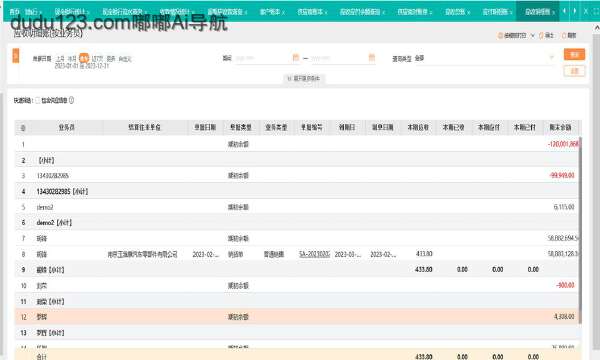Open the start date calendar picker
The image size is (600, 360).
pos(295,58)
